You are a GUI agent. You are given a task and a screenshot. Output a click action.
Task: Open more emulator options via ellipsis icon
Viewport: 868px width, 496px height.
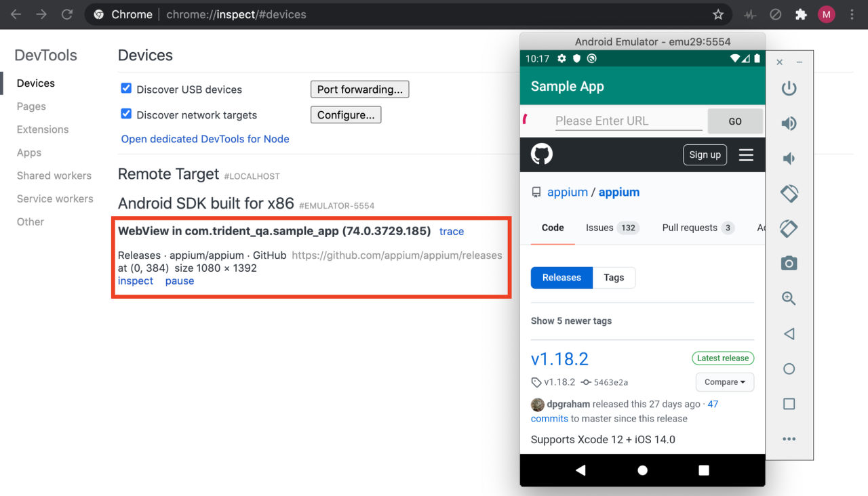click(x=789, y=438)
